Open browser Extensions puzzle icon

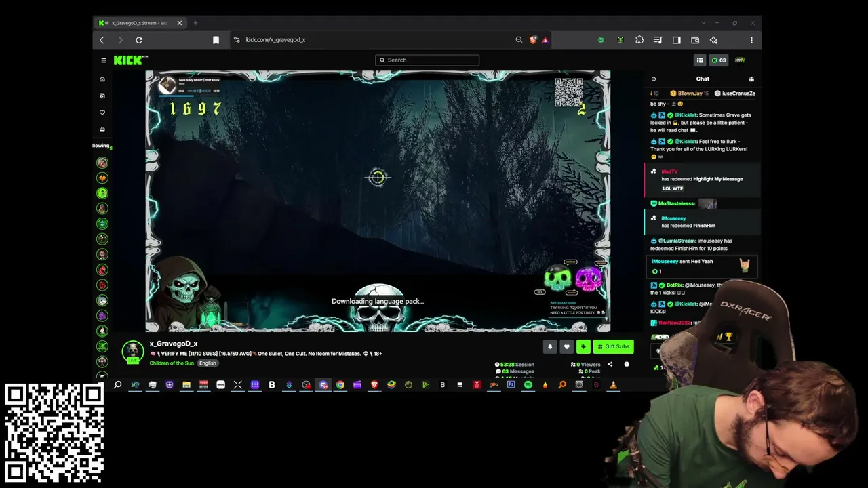coord(639,40)
